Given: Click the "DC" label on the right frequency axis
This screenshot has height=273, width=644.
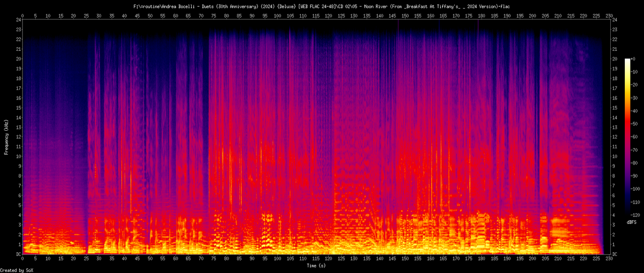Looking at the screenshot, I should coord(616,254).
